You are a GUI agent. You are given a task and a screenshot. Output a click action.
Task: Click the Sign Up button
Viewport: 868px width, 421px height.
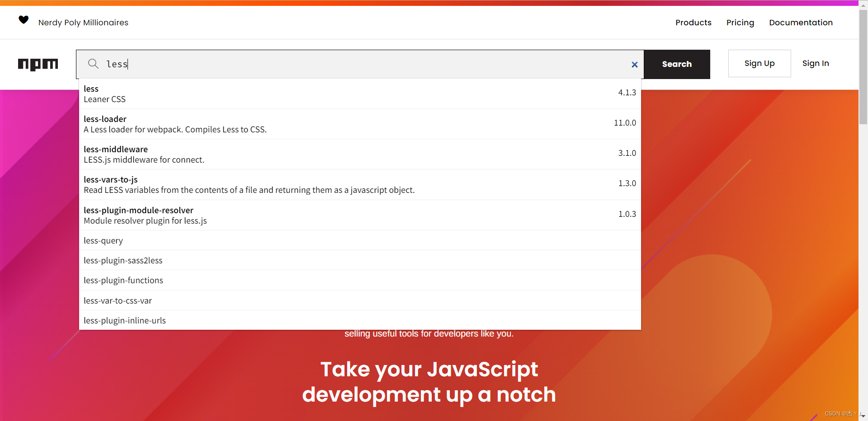click(759, 63)
